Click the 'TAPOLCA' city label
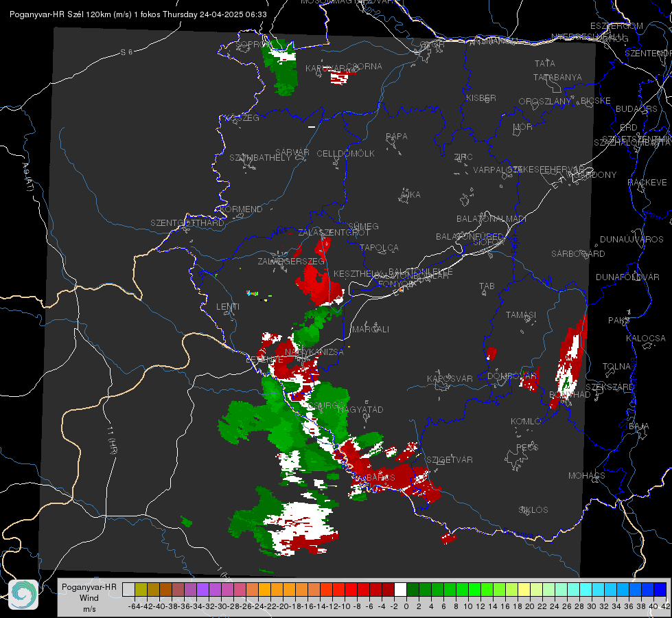The height and width of the screenshot is (618, 672). (x=380, y=247)
